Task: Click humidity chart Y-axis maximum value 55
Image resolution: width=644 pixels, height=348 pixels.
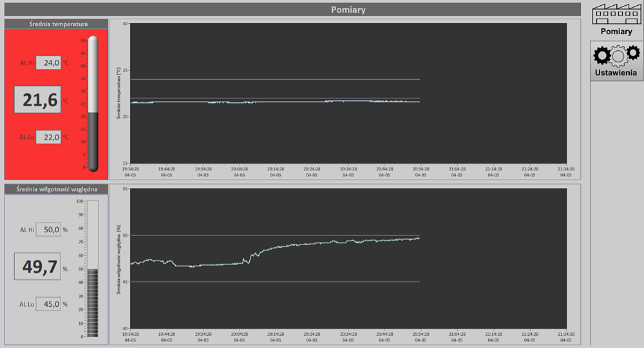Action: pos(125,189)
